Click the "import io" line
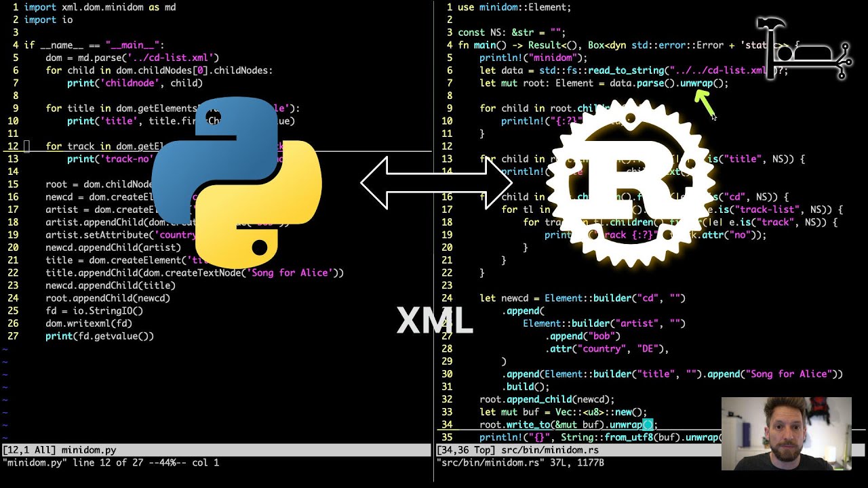 48,20
